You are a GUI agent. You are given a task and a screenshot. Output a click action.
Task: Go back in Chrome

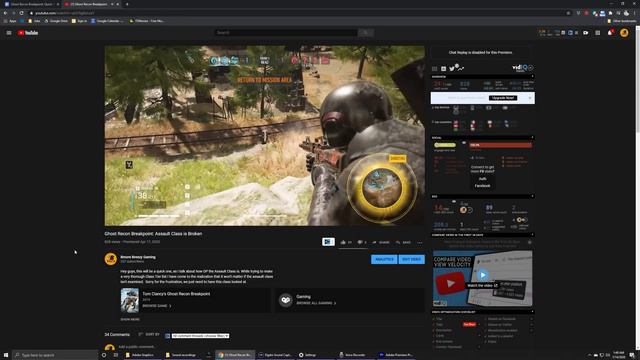5,13
